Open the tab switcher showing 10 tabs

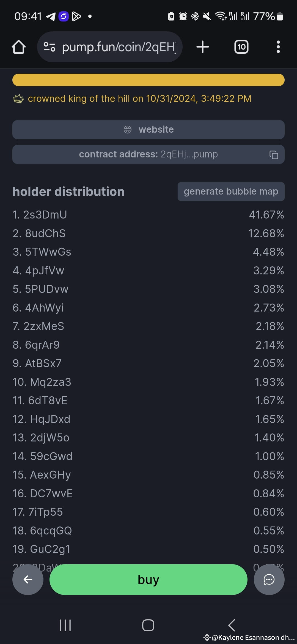(x=241, y=47)
